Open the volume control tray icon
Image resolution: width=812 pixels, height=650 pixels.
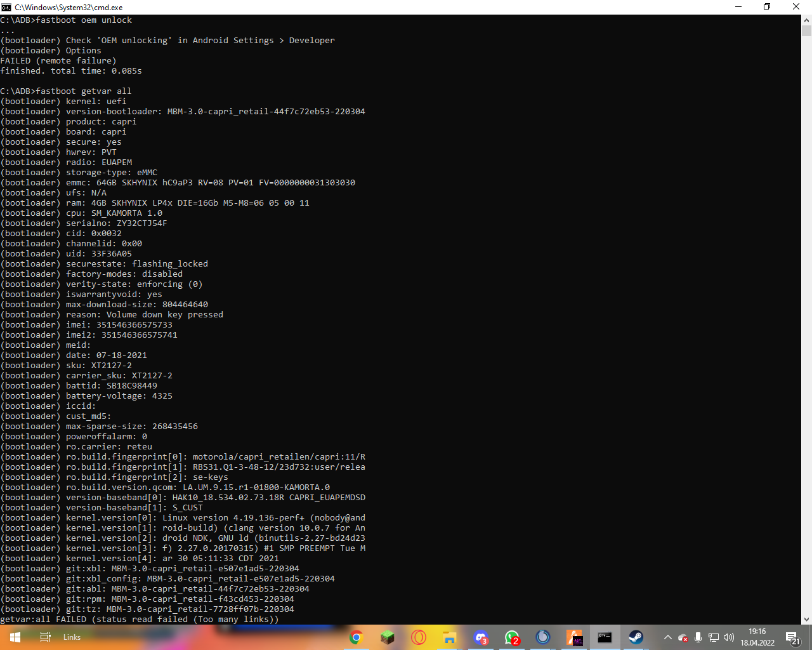729,637
